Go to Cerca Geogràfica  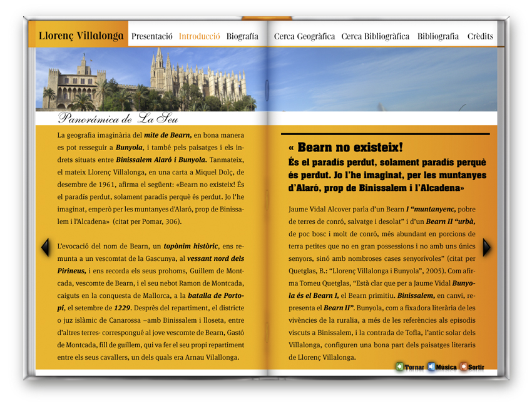[x=304, y=36]
